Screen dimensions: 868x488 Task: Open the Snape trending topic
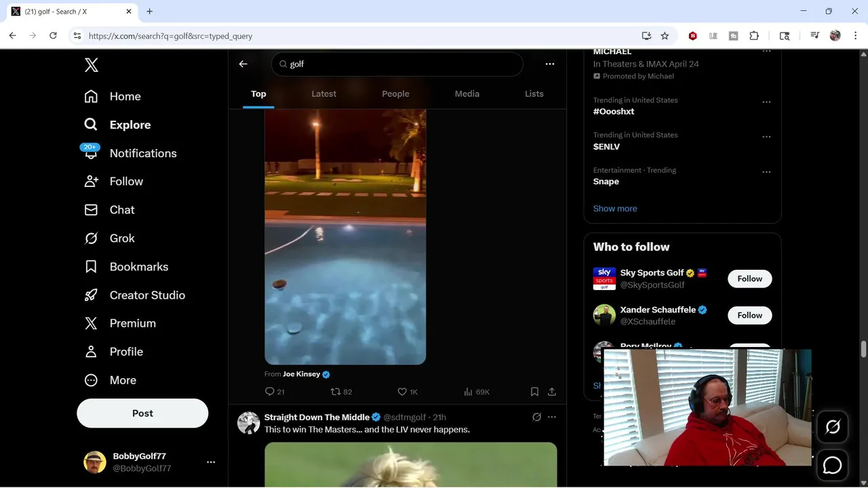pyautogui.click(x=606, y=182)
